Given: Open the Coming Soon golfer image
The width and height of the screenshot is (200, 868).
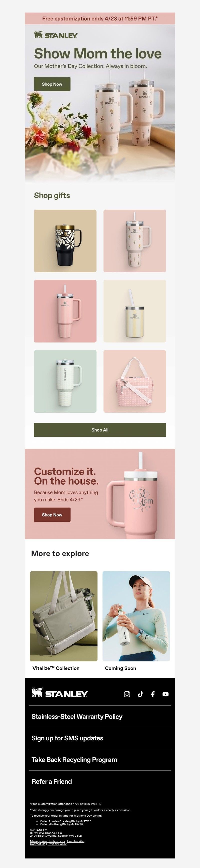Looking at the screenshot, I should point(136,616).
